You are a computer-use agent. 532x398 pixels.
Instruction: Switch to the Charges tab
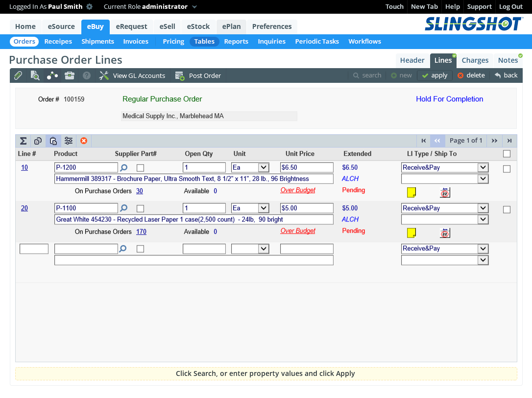pos(475,60)
